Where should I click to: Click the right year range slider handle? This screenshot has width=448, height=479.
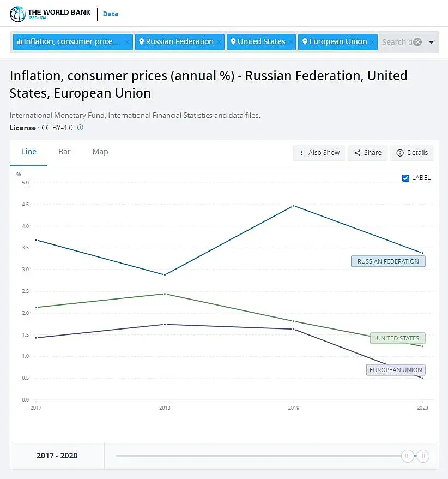click(423, 456)
